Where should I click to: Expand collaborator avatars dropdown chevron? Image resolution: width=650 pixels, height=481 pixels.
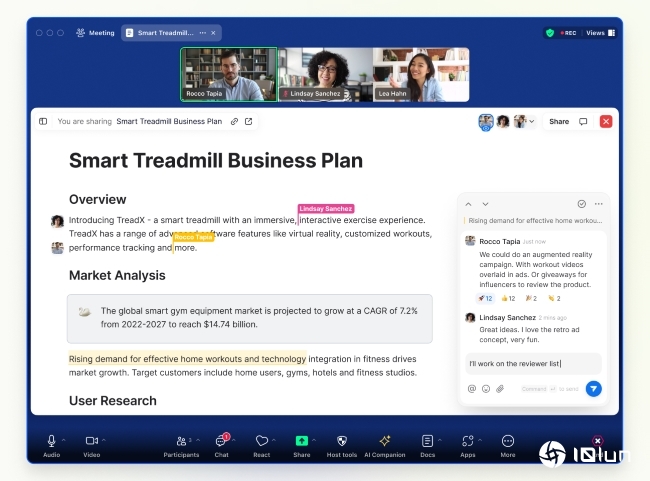[531, 121]
